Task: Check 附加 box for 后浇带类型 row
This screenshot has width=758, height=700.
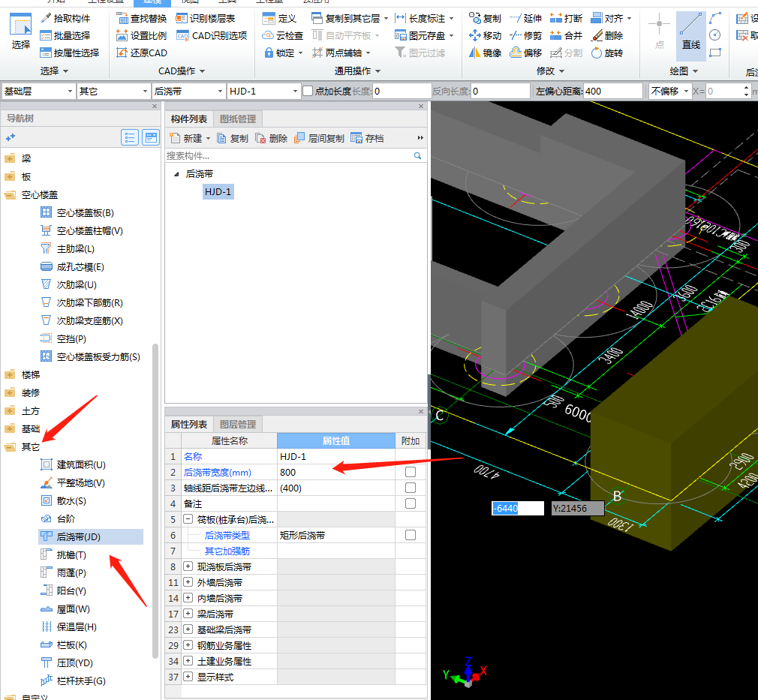Action: tap(411, 535)
